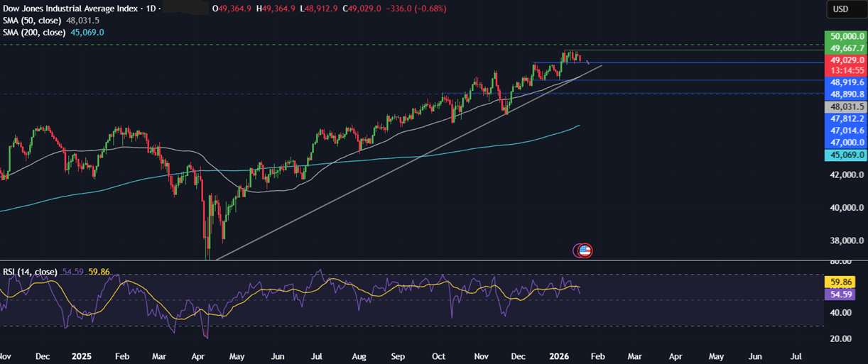Select the RSI (14, close) indicator legend

click(29, 271)
